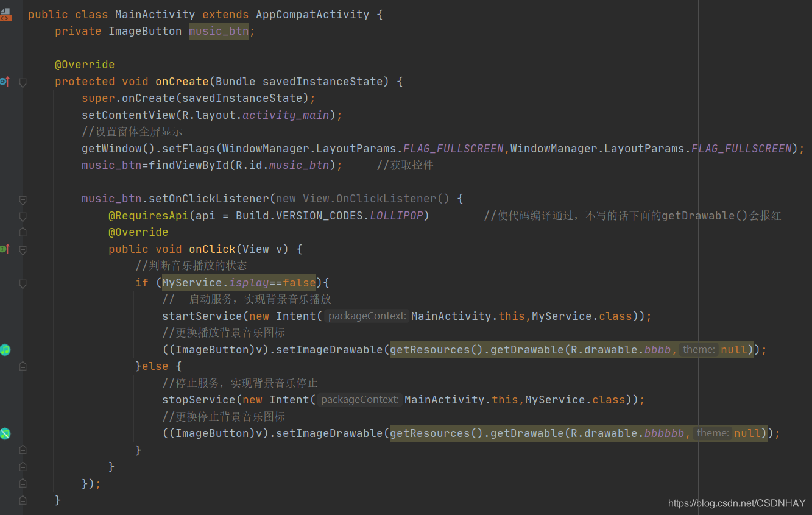Click the second FLAG_FULLSCREEN constant
812x515 pixels.
click(x=741, y=149)
